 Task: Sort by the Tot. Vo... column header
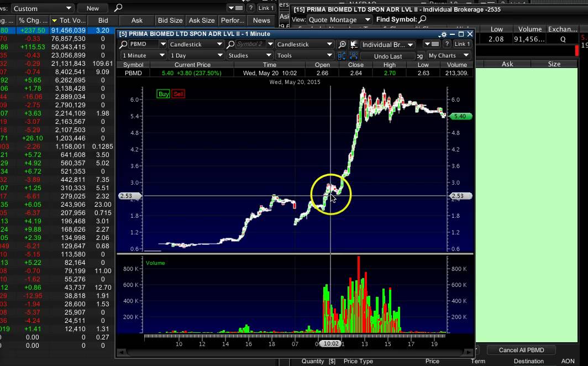[69, 20]
